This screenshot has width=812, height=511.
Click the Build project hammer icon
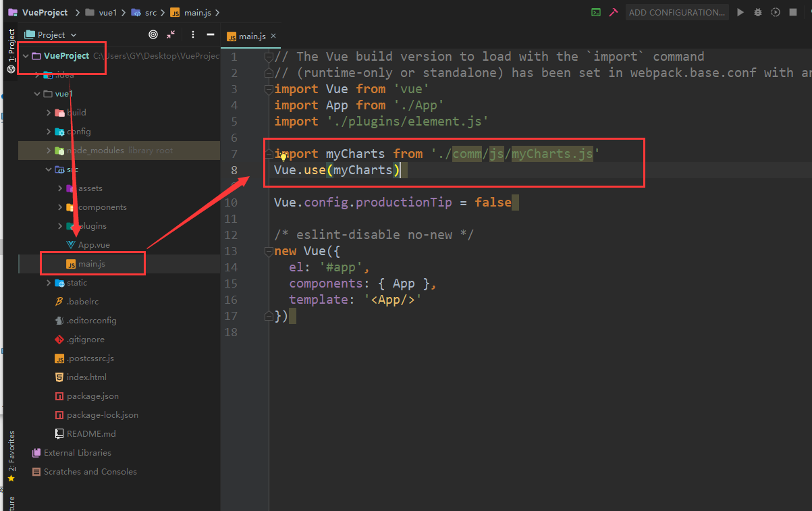click(614, 12)
